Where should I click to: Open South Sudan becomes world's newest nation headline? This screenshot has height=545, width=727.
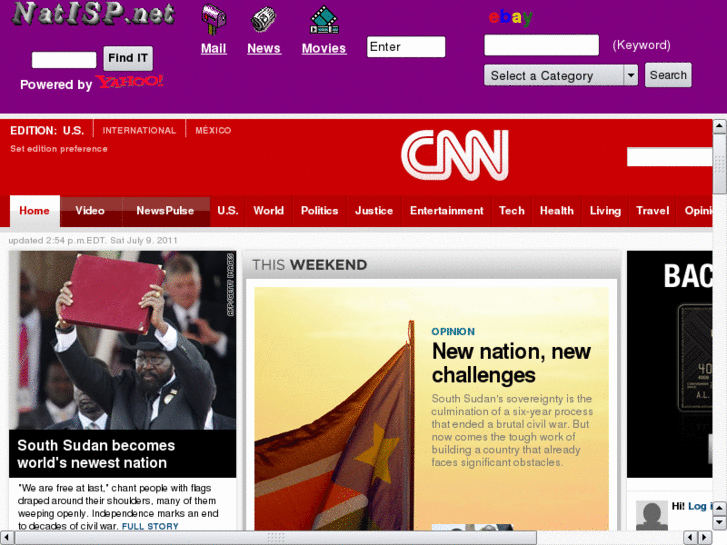[96, 454]
